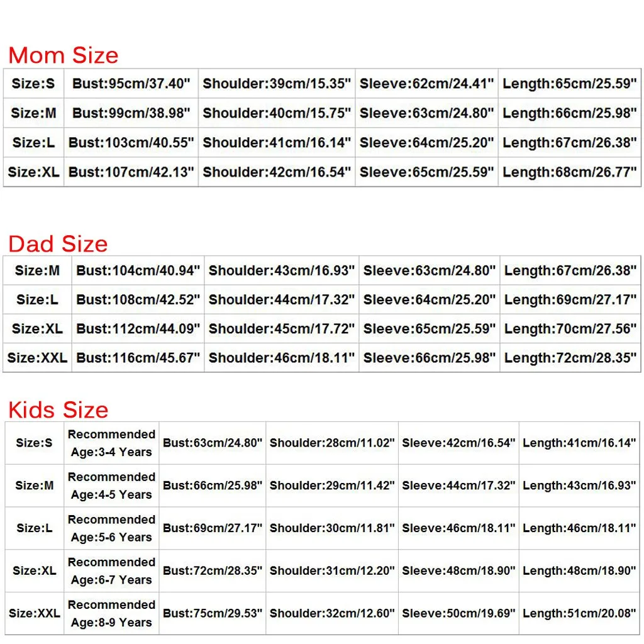Click Dad Length:70cm/27.56" cell
This screenshot has width=644, height=644.
(570, 328)
